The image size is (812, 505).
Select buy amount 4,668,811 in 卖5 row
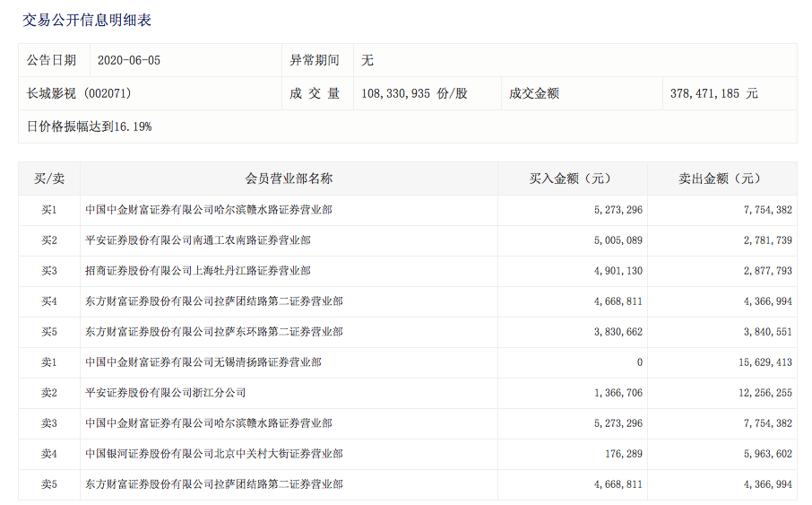[618, 484]
